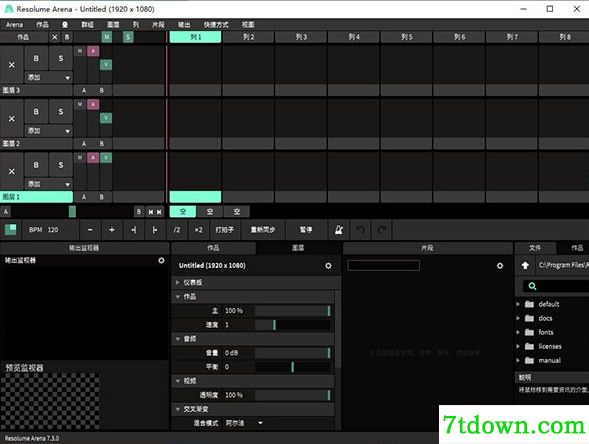
Task: Assign layer 1 to crossfader B
Action: pyautogui.click(x=101, y=197)
